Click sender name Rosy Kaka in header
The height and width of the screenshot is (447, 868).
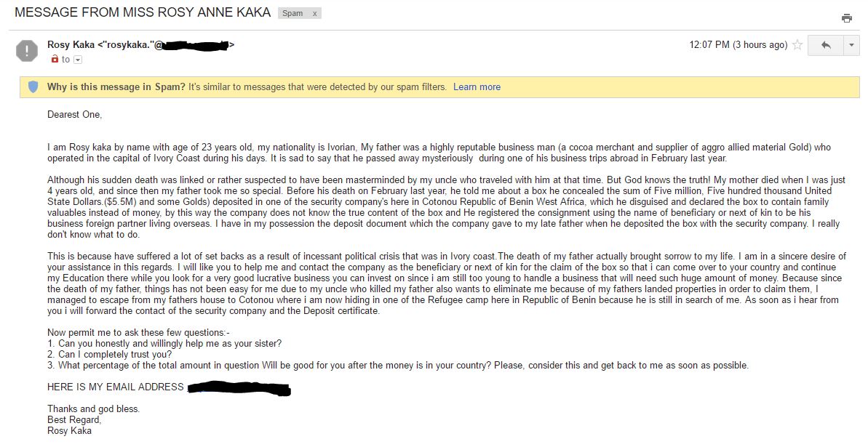71,45
